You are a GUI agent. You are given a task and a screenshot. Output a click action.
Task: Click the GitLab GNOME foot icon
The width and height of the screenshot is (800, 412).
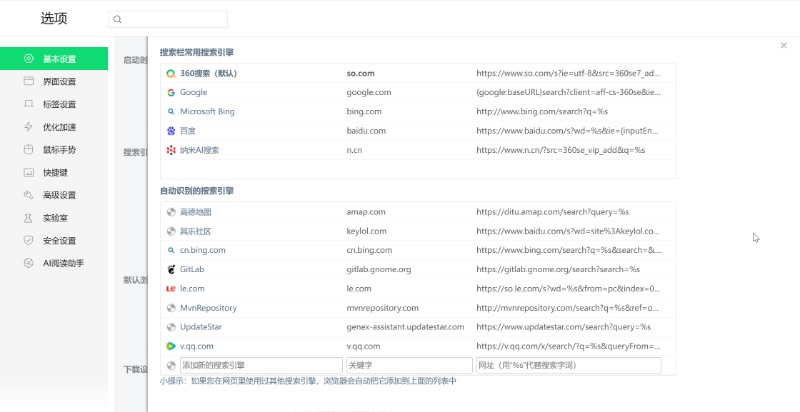[171, 269]
